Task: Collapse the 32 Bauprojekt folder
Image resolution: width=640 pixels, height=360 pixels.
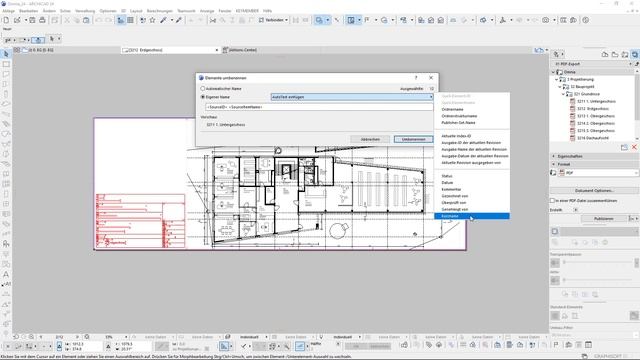Action: pyautogui.click(x=560, y=87)
